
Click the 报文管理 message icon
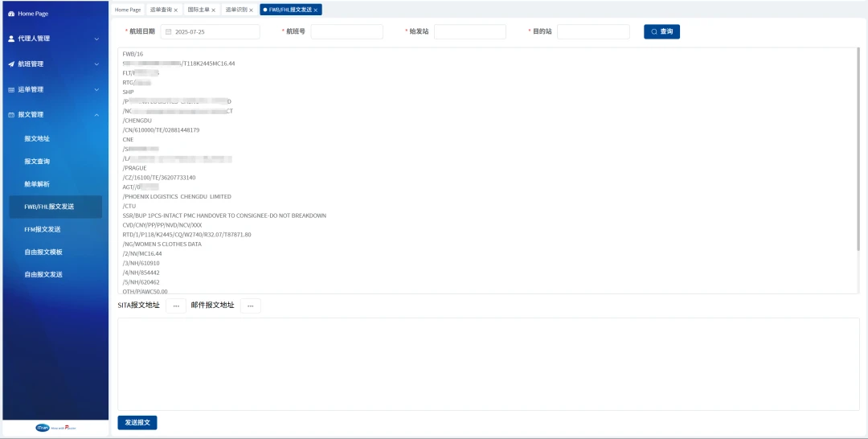tap(11, 115)
